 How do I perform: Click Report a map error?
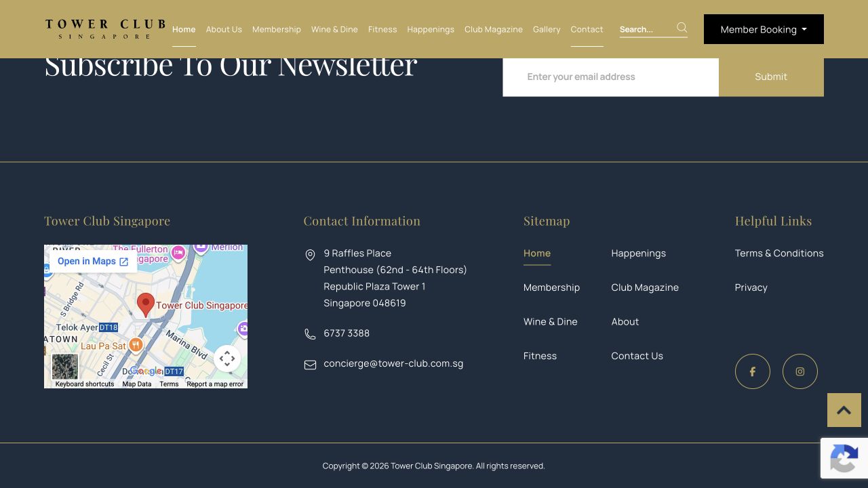pos(215,384)
